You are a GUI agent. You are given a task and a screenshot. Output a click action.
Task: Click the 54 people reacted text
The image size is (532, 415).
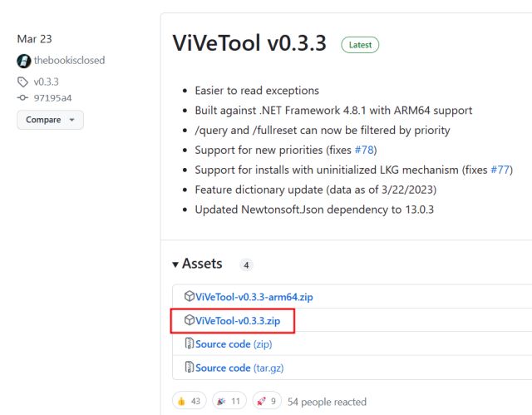click(x=327, y=402)
